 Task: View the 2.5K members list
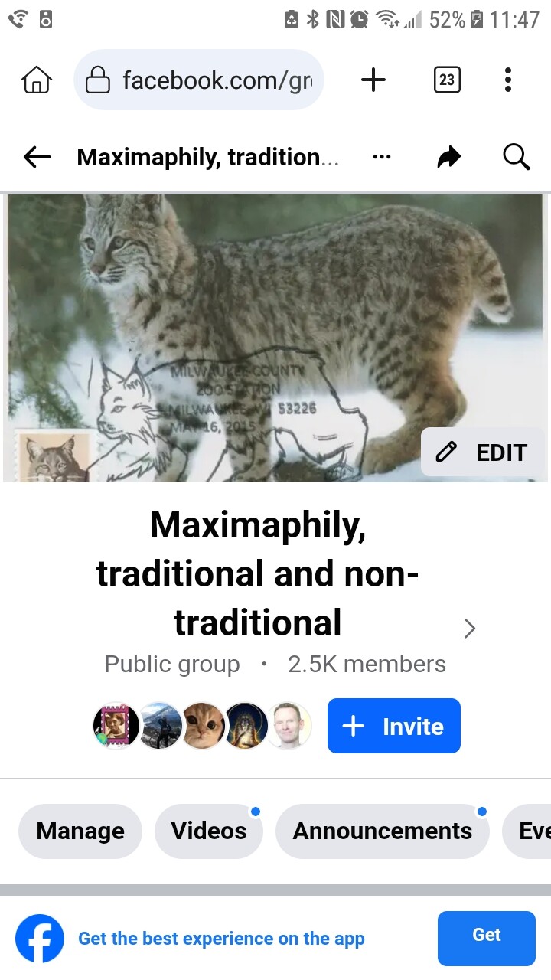pos(367,664)
